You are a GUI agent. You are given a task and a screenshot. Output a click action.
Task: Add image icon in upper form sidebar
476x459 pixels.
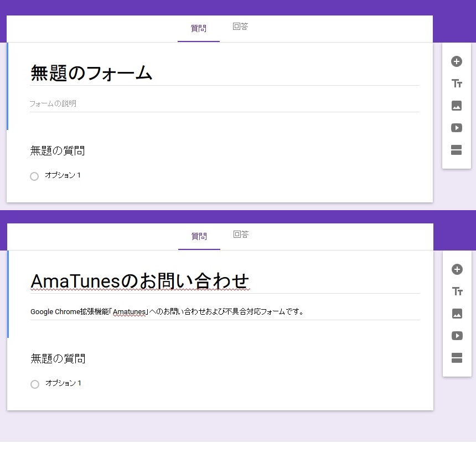pos(456,106)
